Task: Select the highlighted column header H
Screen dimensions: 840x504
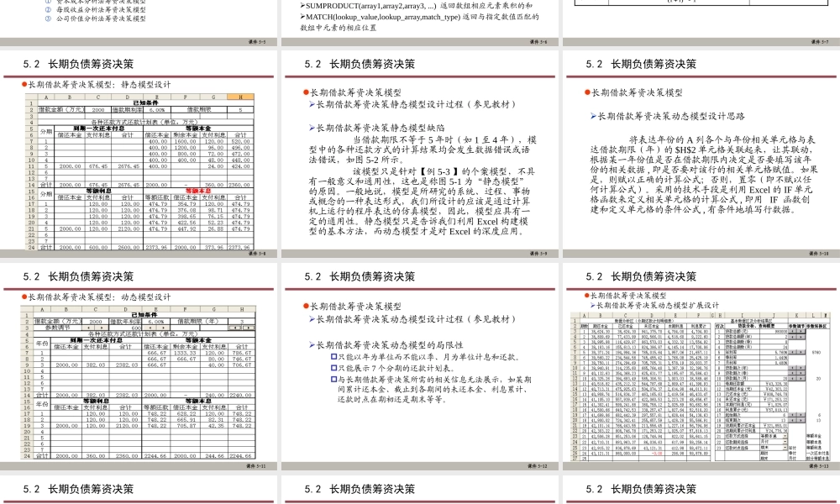Action: coord(240,97)
